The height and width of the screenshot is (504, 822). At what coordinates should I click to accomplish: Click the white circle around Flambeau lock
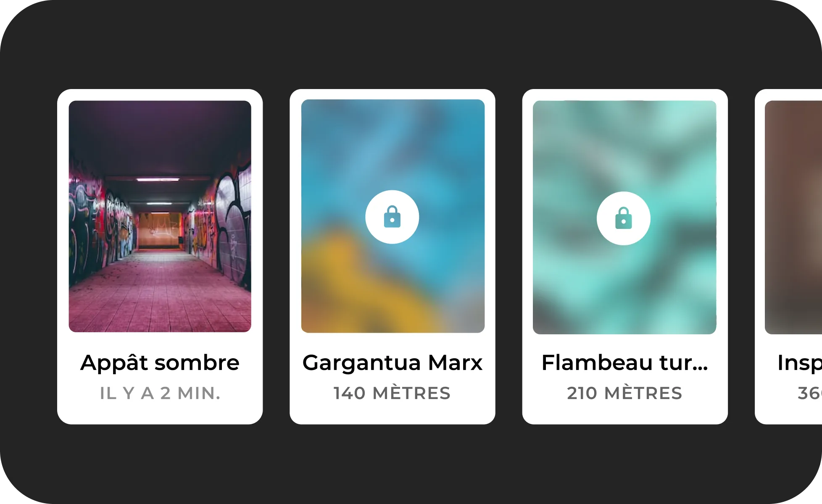624,218
